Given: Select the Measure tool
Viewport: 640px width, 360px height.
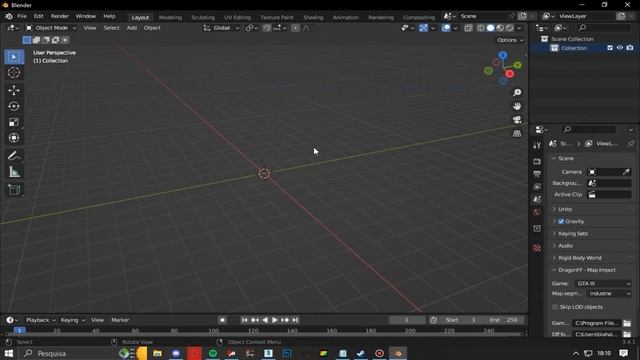Looking at the screenshot, I should tap(14, 172).
